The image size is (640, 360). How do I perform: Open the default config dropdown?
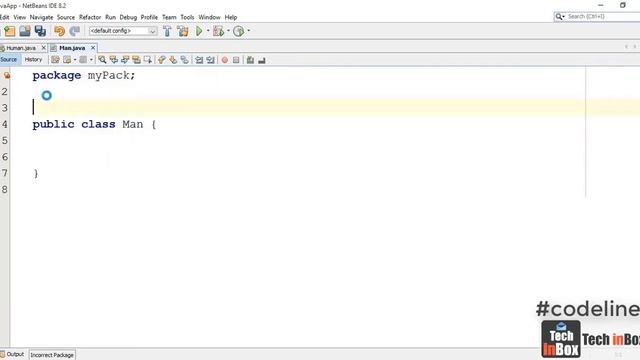click(x=123, y=31)
